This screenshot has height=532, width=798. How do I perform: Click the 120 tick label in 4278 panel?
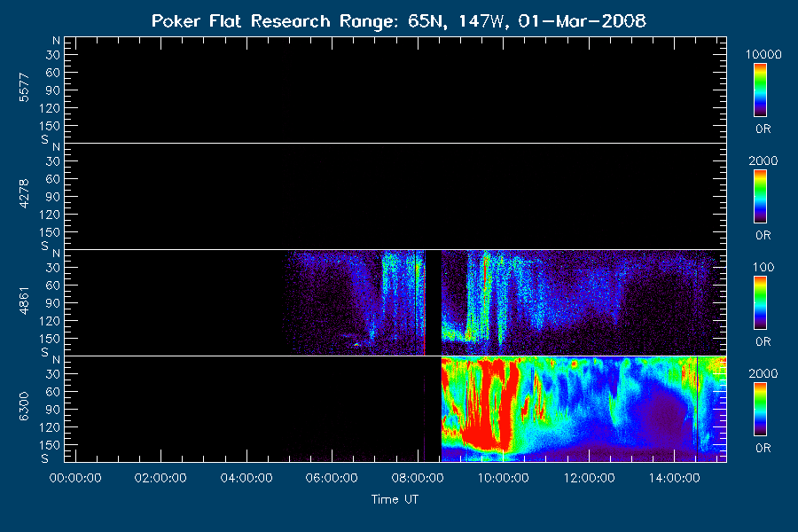pyautogui.click(x=49, y=215)
